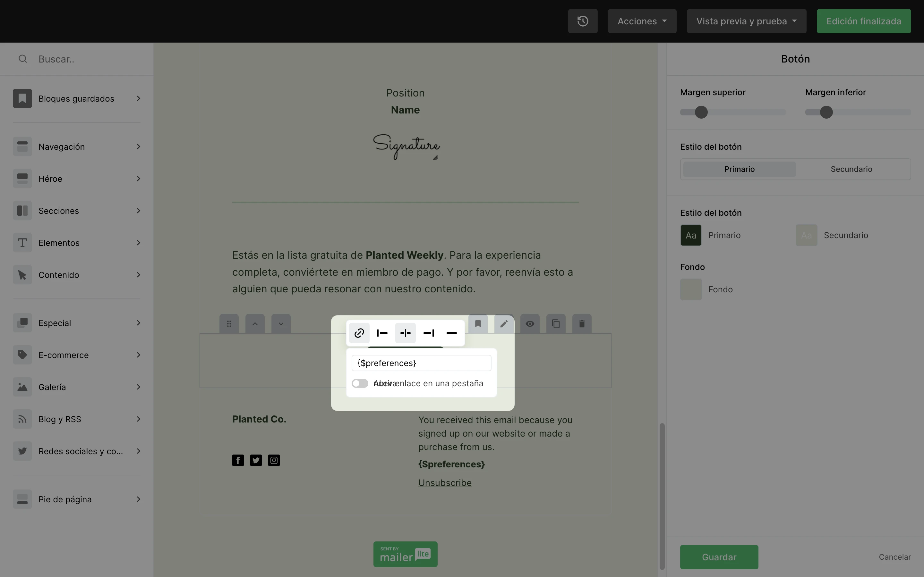Open version history clock icon
The image size is (924, 577).
pyautogui.click(x=582, y=21)
